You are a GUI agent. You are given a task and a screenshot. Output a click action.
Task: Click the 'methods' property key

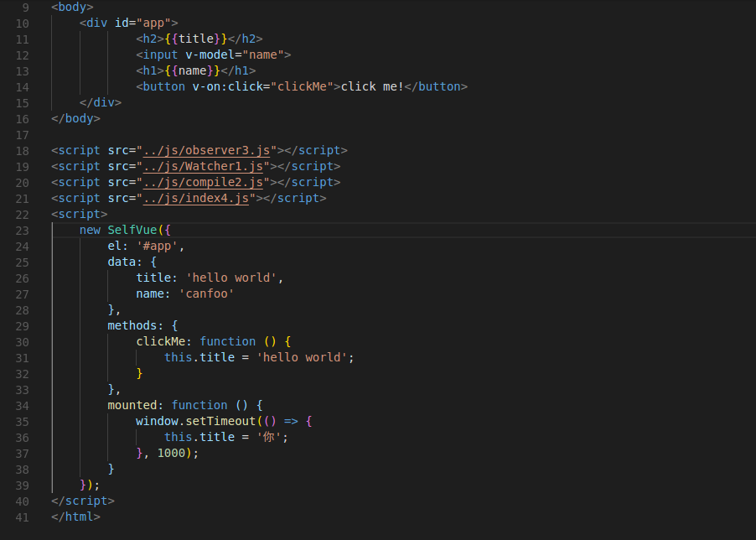tap(132, 325)
